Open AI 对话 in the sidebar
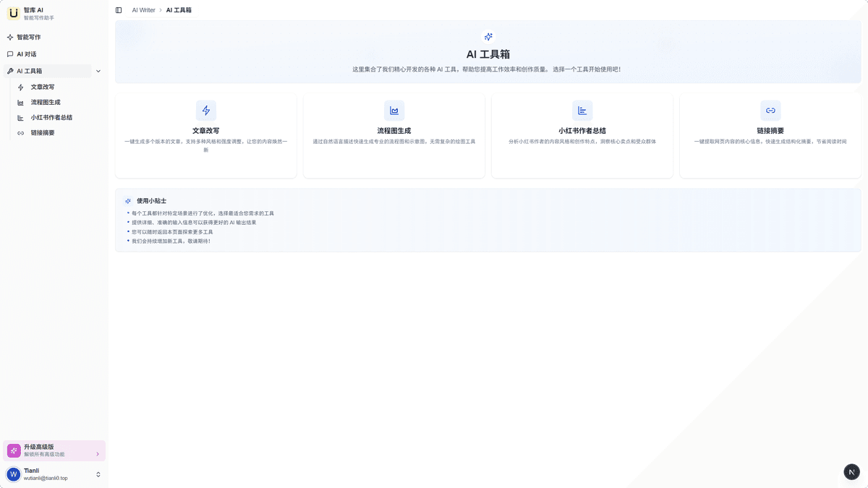The width and height of the screenshot is (868, 488). click(x=27, y=54)
